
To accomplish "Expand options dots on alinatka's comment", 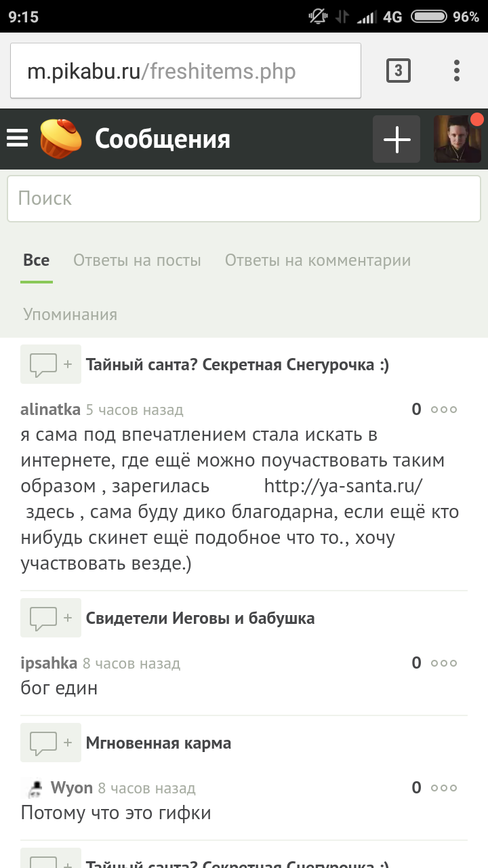I will coord(444,410).
